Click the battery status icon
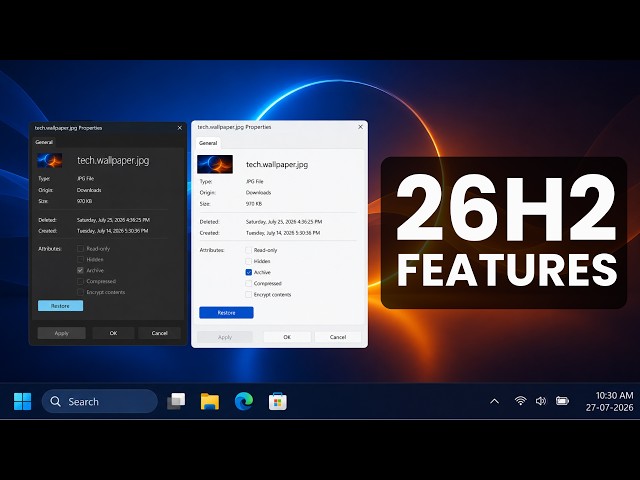The width and height of the screenshot is (640, 480). coord(562,401)
